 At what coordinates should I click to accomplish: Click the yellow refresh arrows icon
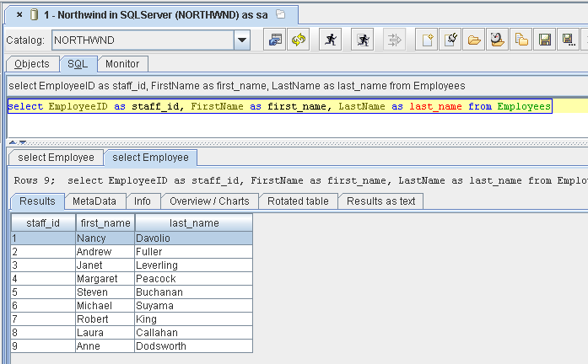(x=299, y=40)
